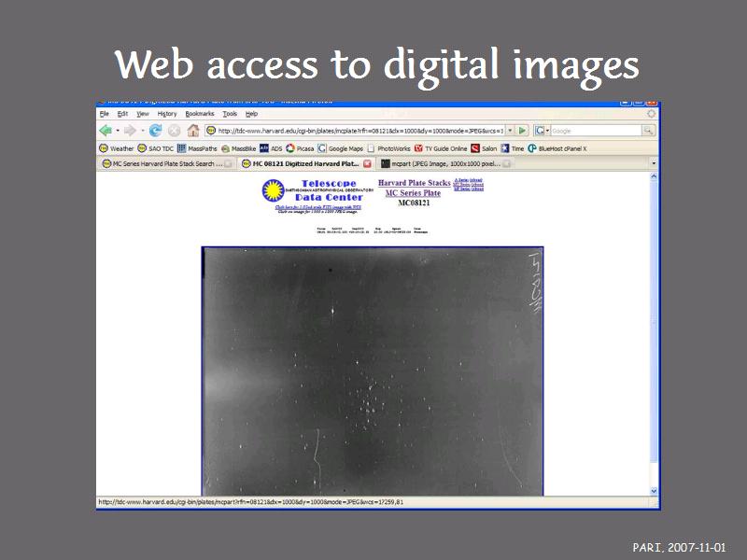Click the digitized plate image of stars

373,371
